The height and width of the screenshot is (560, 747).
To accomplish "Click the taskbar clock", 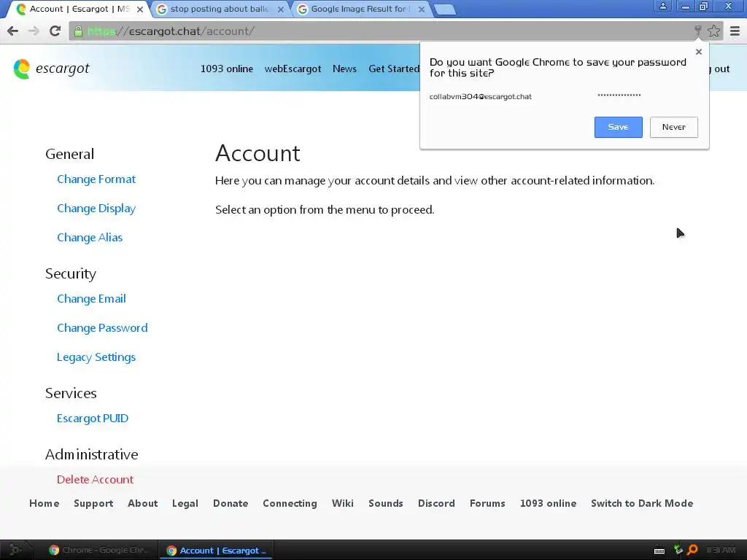I will [x=721, y=551].
